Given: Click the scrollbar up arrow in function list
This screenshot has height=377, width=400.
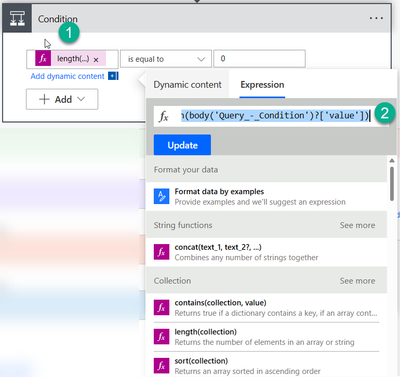Looking at the screenshot, I should [392, 161].
